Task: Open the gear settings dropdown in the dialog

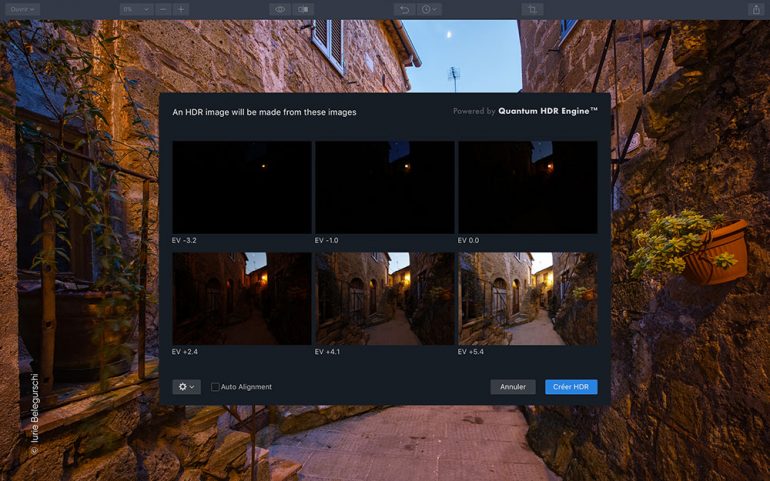Action: (186, 387)
